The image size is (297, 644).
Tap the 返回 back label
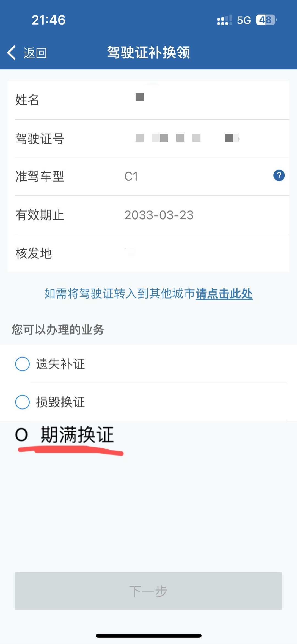[35, 53]
